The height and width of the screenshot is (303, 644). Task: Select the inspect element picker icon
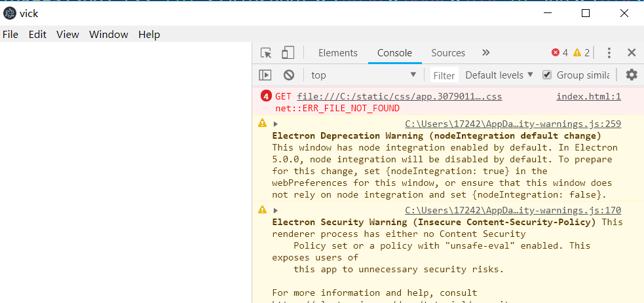tap(266, 53)
